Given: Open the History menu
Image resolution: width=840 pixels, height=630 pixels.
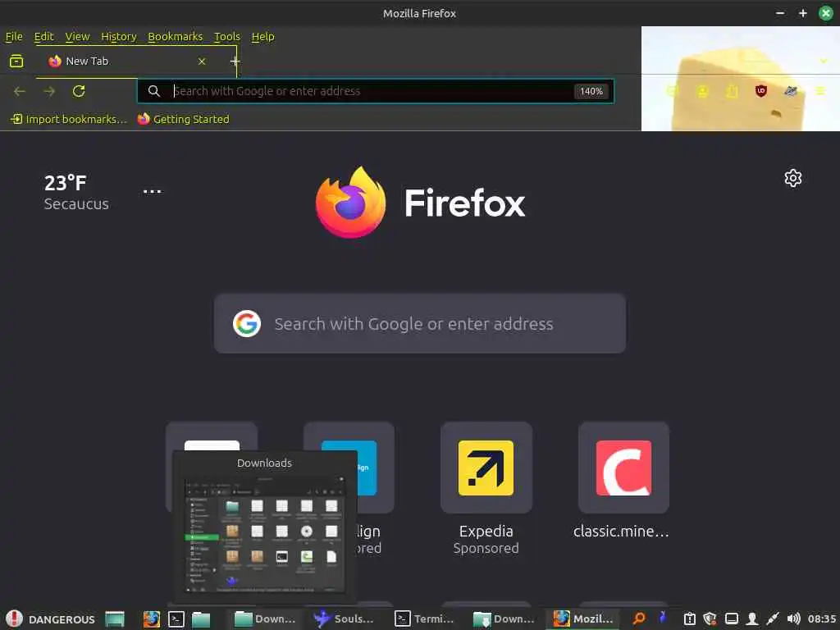Looking at the screenshot, I should pos(119,36).
